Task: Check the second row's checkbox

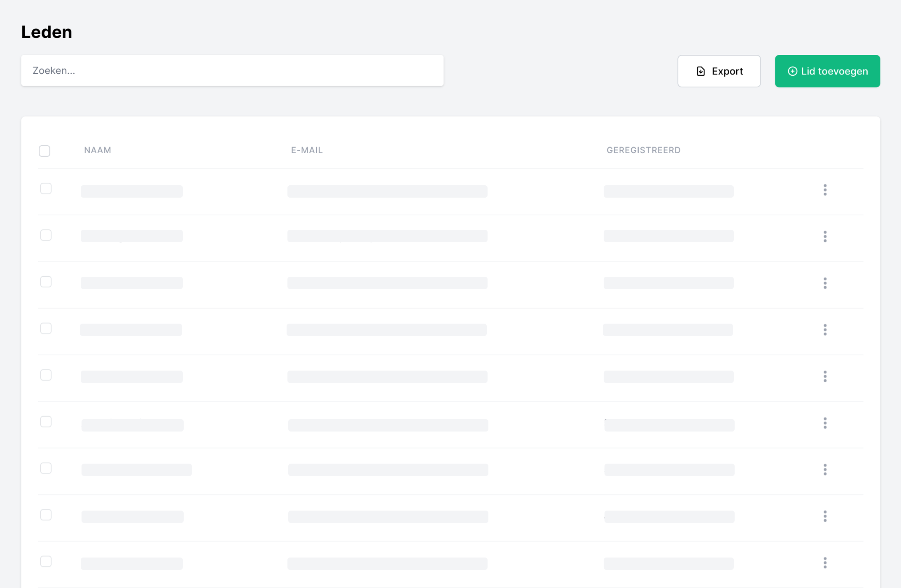Action: pos(46,235)
